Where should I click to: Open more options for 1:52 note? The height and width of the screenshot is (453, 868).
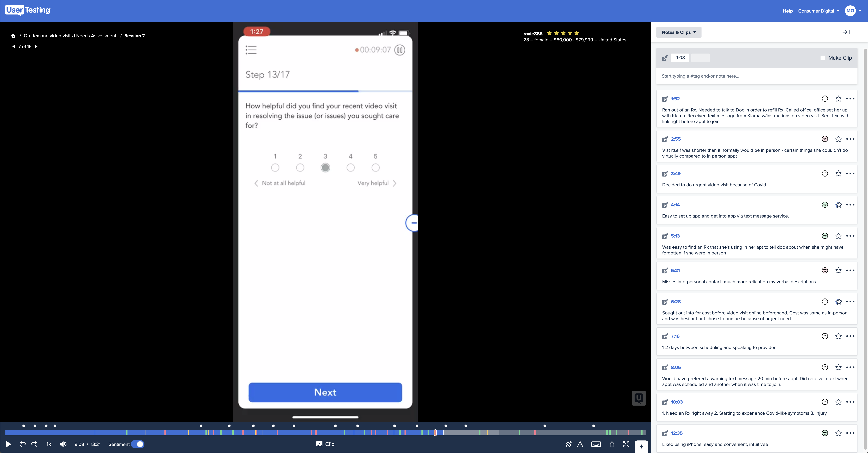point(850,99)
